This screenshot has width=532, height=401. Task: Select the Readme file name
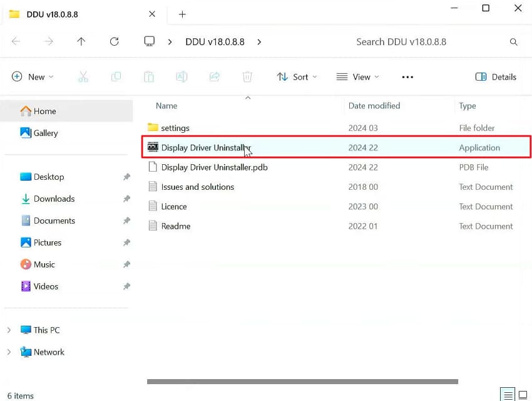point(175,226)
